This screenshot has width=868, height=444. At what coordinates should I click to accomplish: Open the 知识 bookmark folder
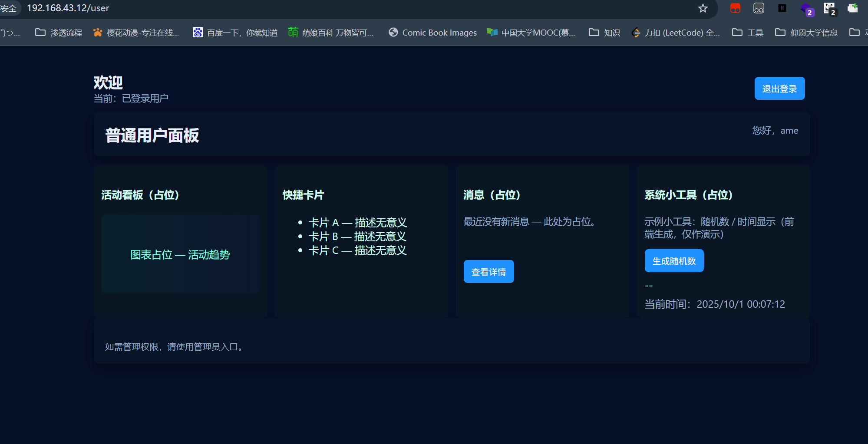[x=604, y=33]
